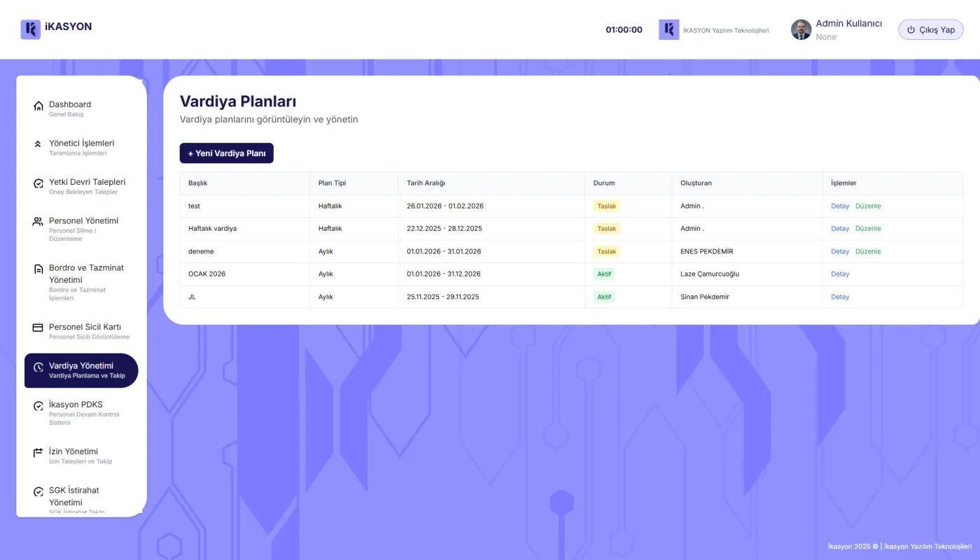Viewport: 980px width, 560px height.
Task: Go to Personel Yönetimi section
Action: point(81,229)
